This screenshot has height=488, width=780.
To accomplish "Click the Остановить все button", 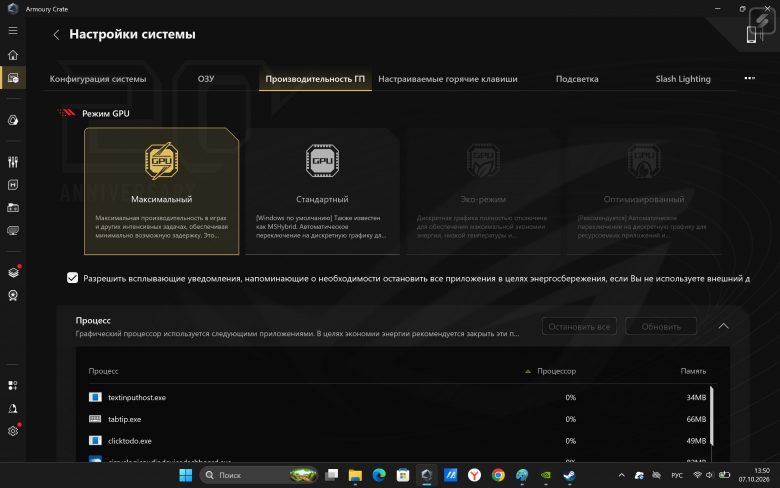I will 579,327.
